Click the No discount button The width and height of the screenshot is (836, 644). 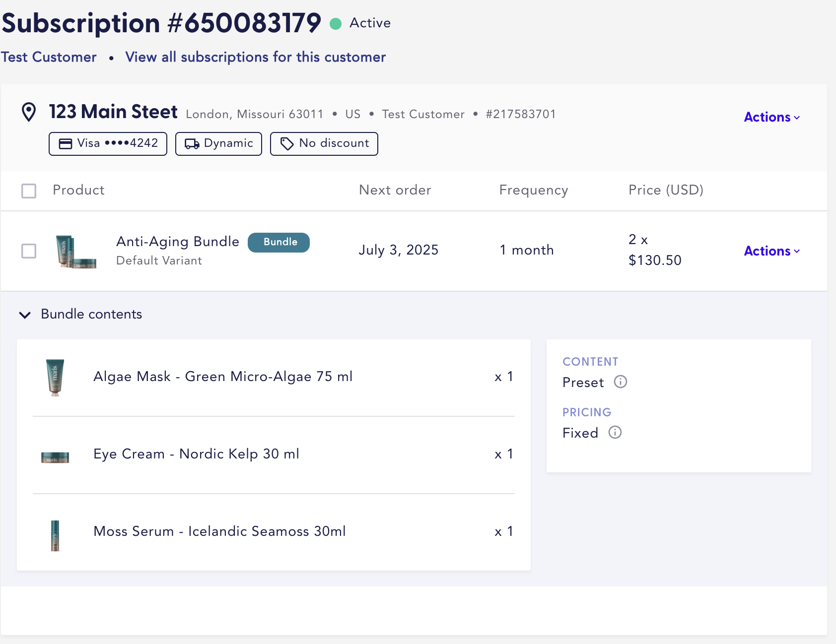coord(324,144)
